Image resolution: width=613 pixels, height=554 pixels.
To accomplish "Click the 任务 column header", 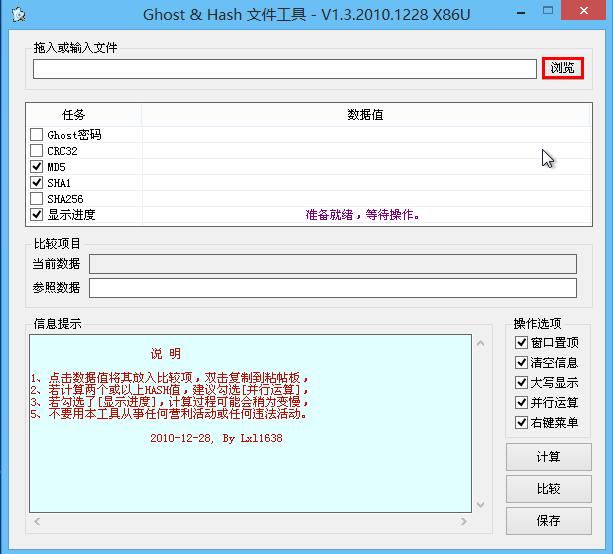I will [84, 115].
